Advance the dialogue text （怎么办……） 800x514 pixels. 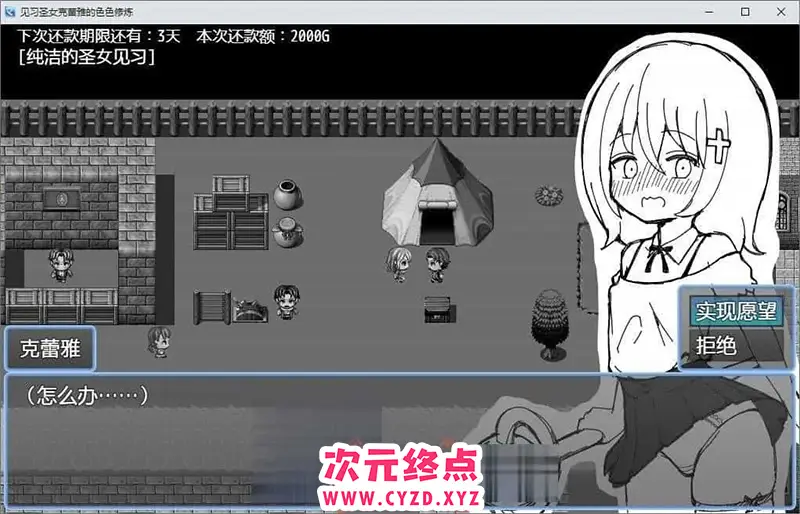(87, 396)
